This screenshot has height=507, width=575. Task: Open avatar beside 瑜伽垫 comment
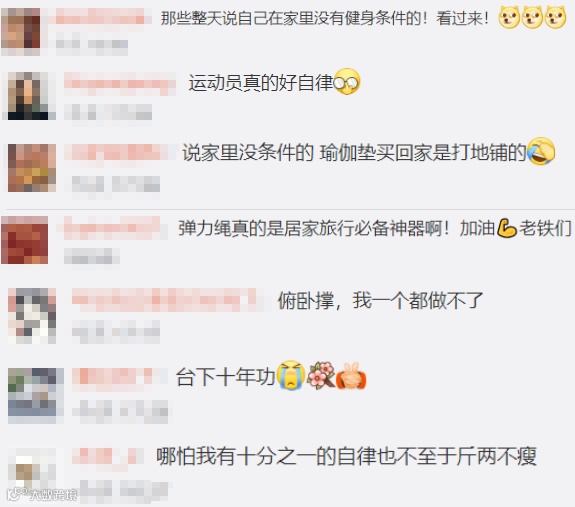[32, 168]
